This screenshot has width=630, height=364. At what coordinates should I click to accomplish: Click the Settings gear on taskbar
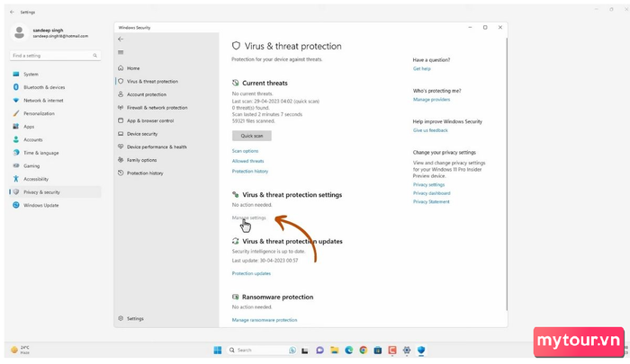(x=407, y=351)
